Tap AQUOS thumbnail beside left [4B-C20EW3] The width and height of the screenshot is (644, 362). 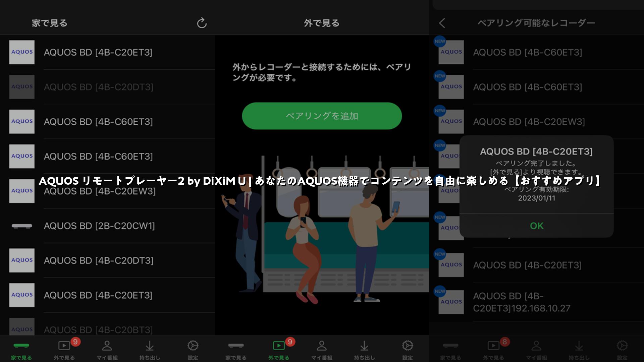22,191
